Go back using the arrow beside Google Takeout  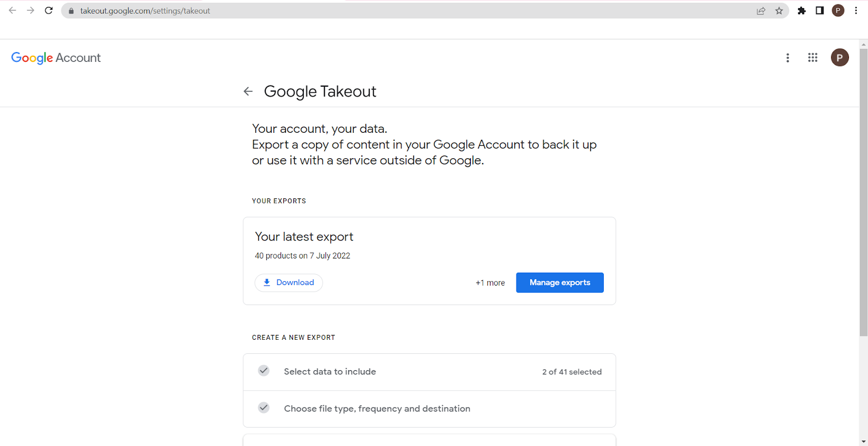tap(248, 92)
